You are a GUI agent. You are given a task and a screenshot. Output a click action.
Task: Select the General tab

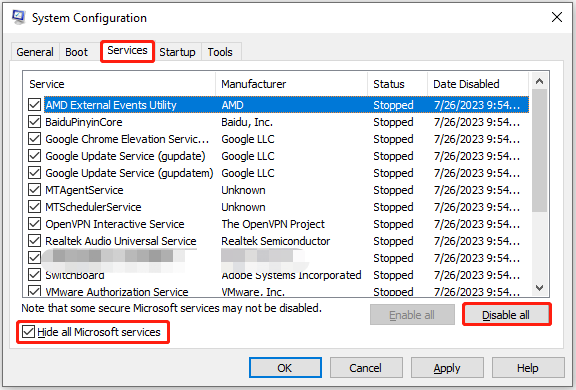click(35, 52)
